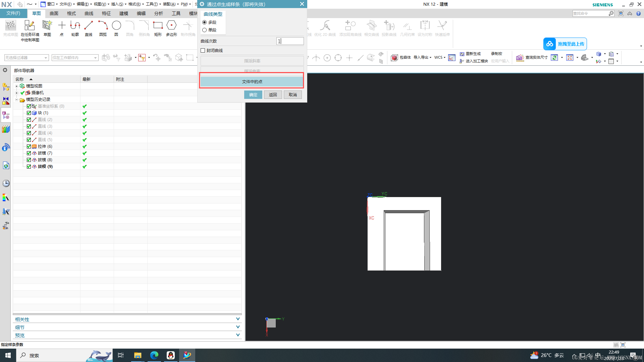Click the 确定 button in dialog

(253, 95)
